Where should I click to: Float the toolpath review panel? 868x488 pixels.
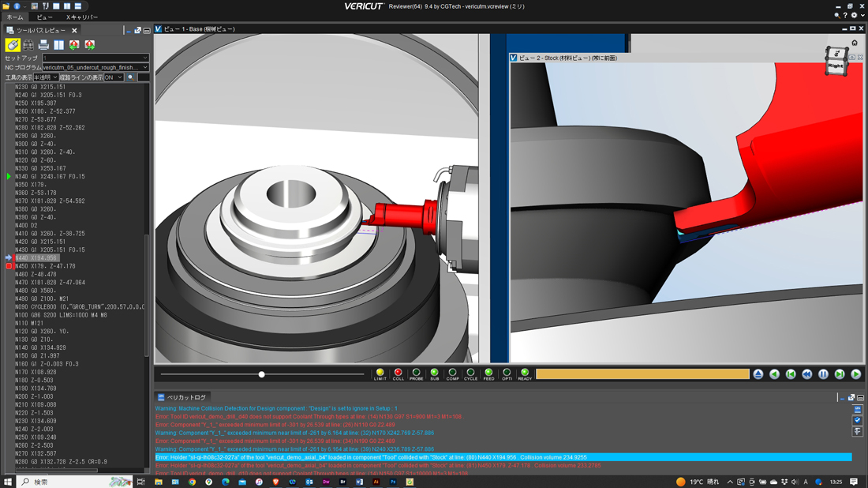click(x=138, y=31)
